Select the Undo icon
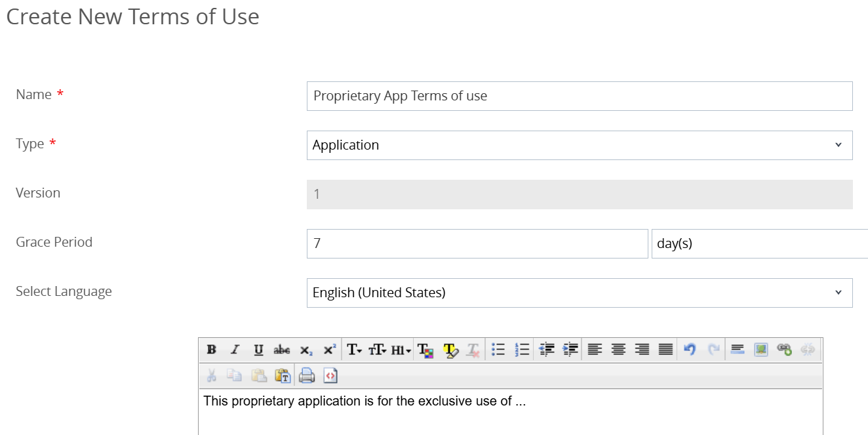The width and height of the screenshot is (868, 435). [x=688, y=349]
